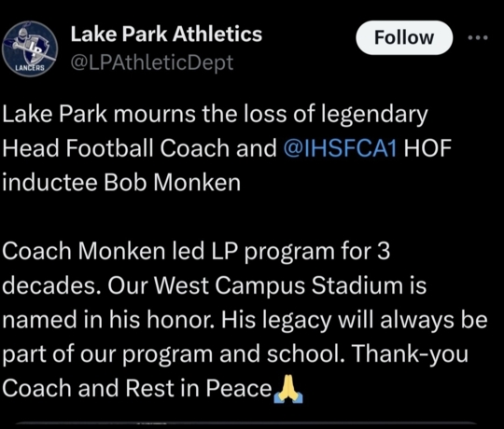
Task: Open the @LPAthleticDept handle
Action: [x=152, y=62]
